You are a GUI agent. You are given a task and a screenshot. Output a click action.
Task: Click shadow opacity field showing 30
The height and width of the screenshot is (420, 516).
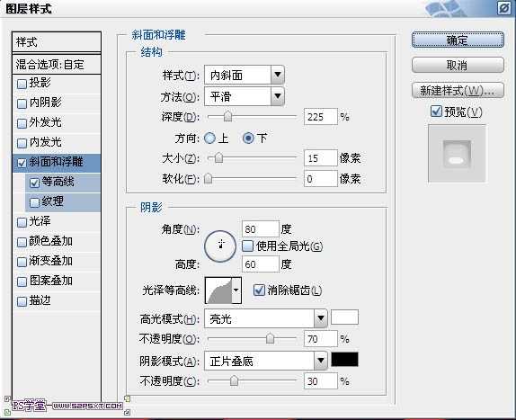click(321, 381)
